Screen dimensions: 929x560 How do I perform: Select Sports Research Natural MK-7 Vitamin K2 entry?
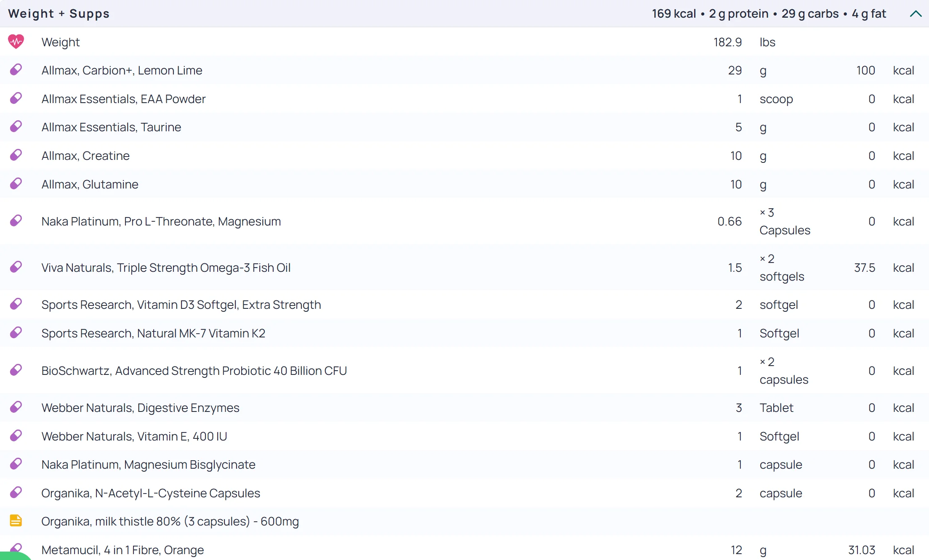point(153,333)
